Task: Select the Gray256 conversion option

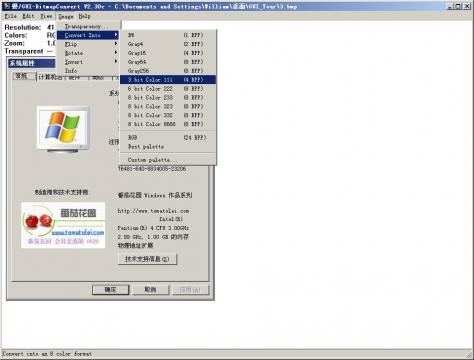Action: point(168,71)
